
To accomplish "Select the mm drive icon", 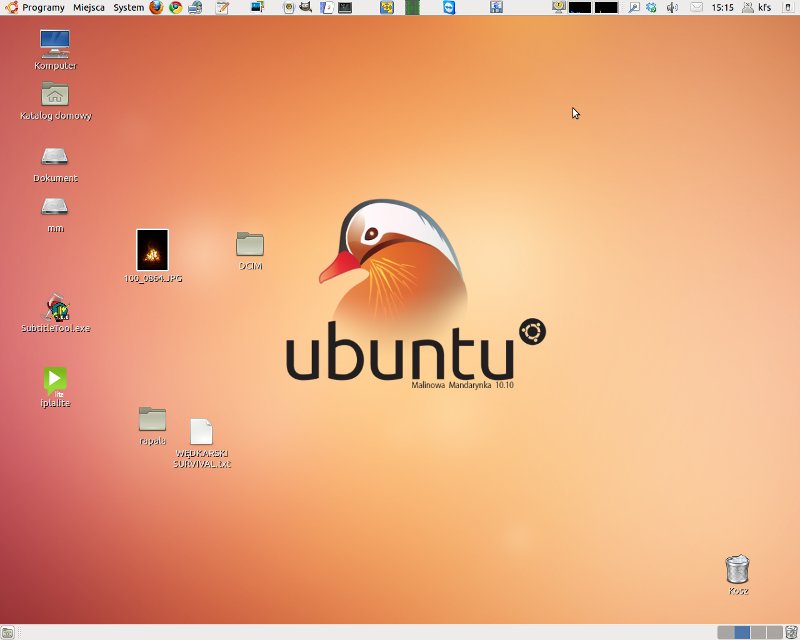I will [55, 214].
